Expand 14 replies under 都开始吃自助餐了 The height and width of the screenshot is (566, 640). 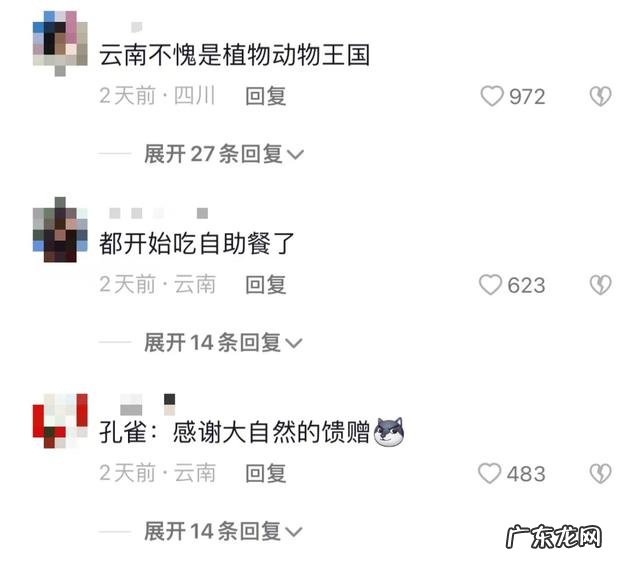click(223, 342)
